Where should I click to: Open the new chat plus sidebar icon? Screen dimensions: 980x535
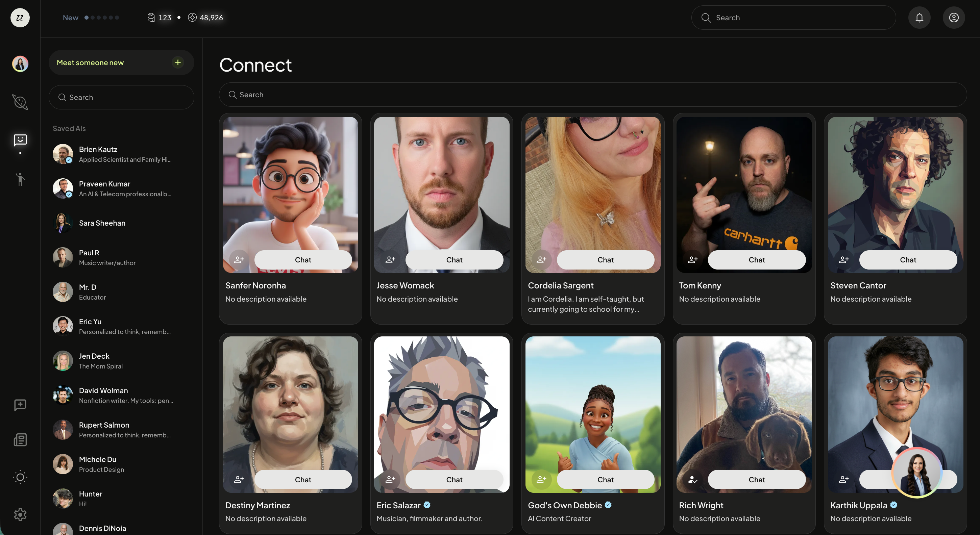[x=20, y=405]
